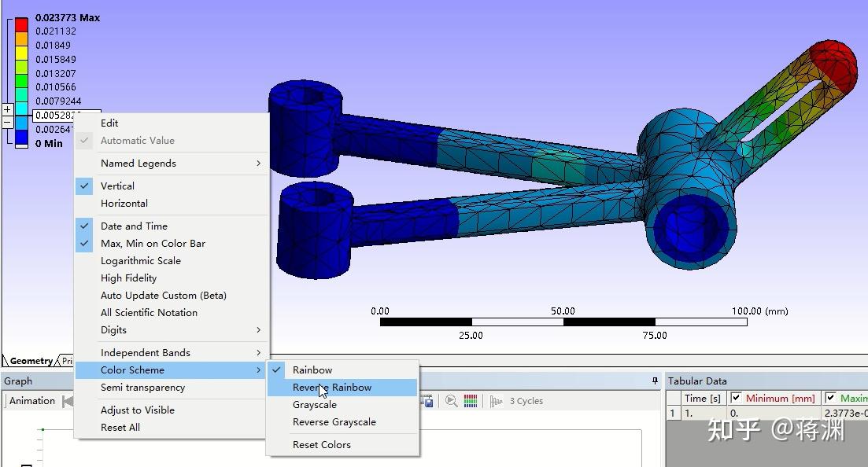Open the color bars display icon
The width and height of the screenshot is (868, 467).
click(x=470, y=401)
